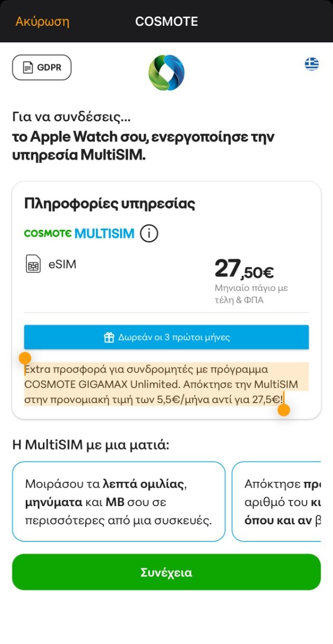
Task: Click the highlighted Extra προσφορά text
Action: pos(166,384)
